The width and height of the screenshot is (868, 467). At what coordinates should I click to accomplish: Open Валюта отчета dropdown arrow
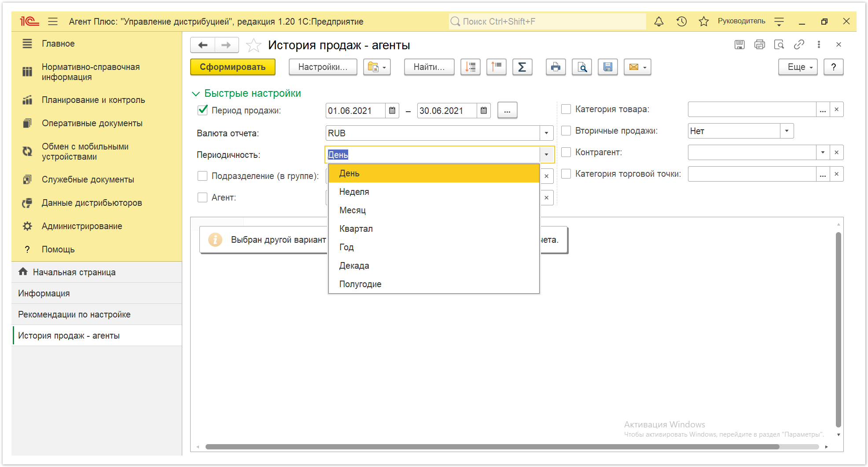[x=546, y=133]
